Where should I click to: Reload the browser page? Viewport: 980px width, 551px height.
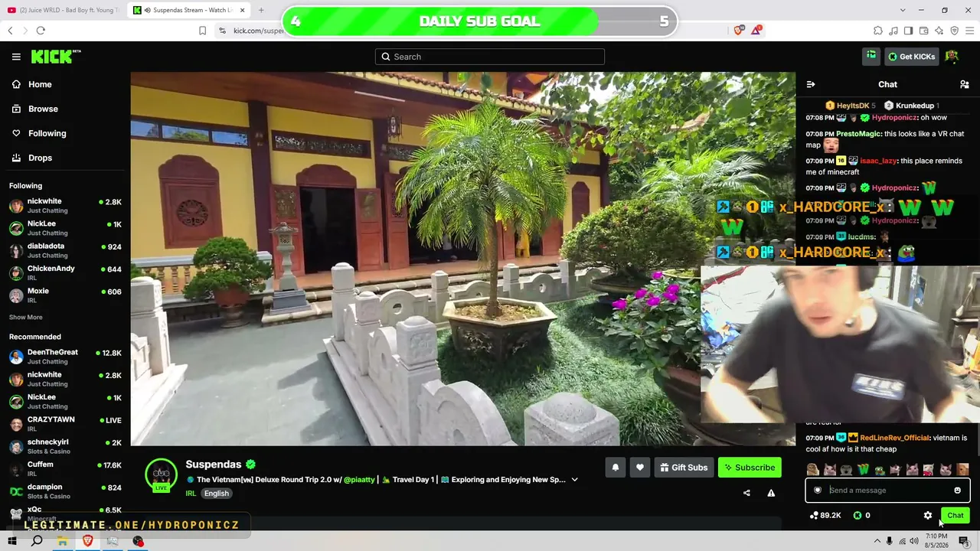tap(41, 31)
